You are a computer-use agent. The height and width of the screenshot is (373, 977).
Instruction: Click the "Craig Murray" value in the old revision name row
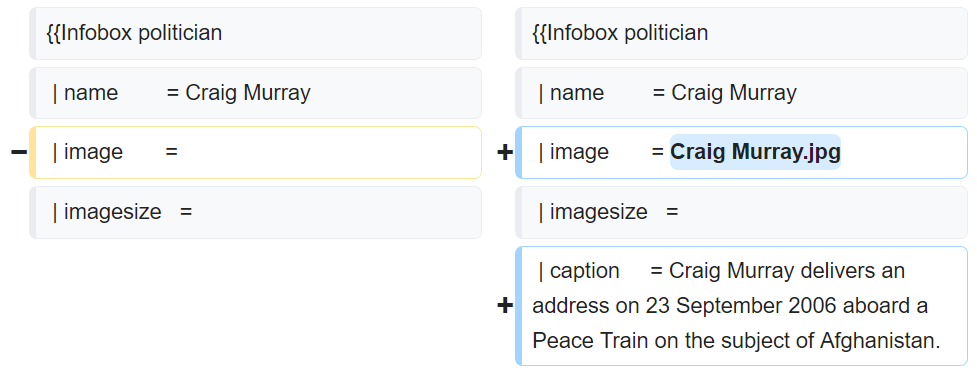point(248,93)
